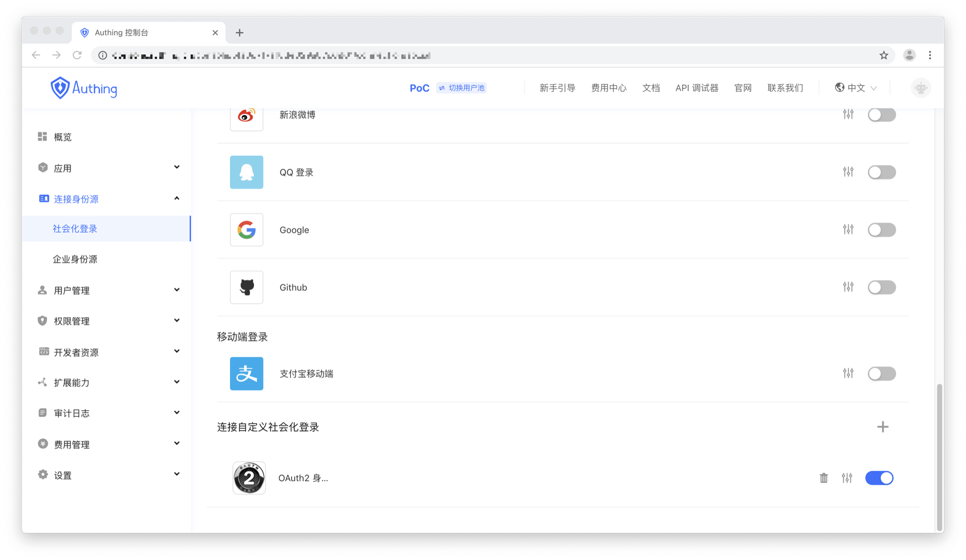Open OAuth2 connection configuration sliders icon

click(x=847, y=478)
